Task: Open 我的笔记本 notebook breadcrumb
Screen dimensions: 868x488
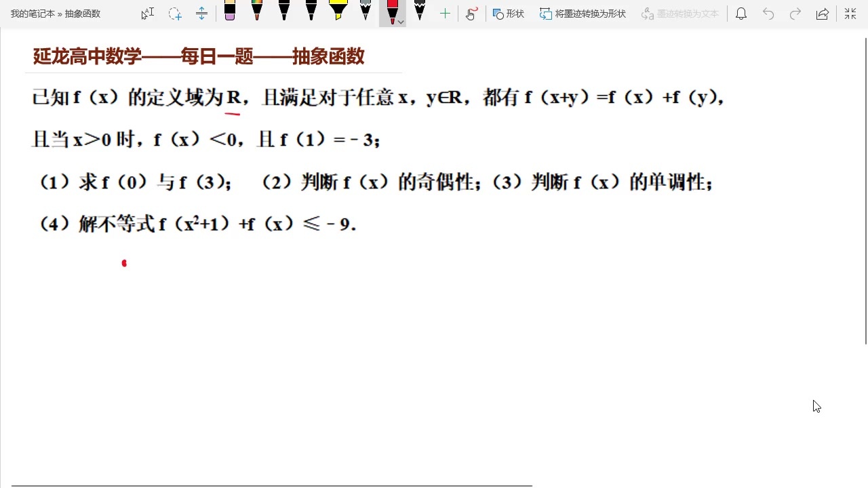Action: (x=33, y=14)
